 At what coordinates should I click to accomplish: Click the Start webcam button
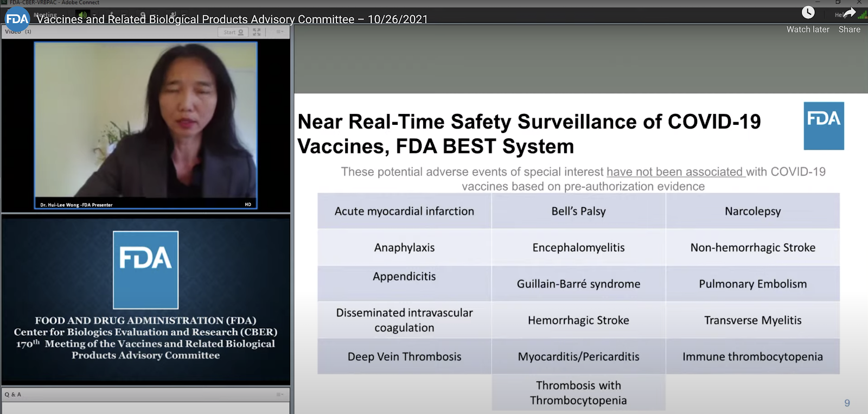(233, 32)
